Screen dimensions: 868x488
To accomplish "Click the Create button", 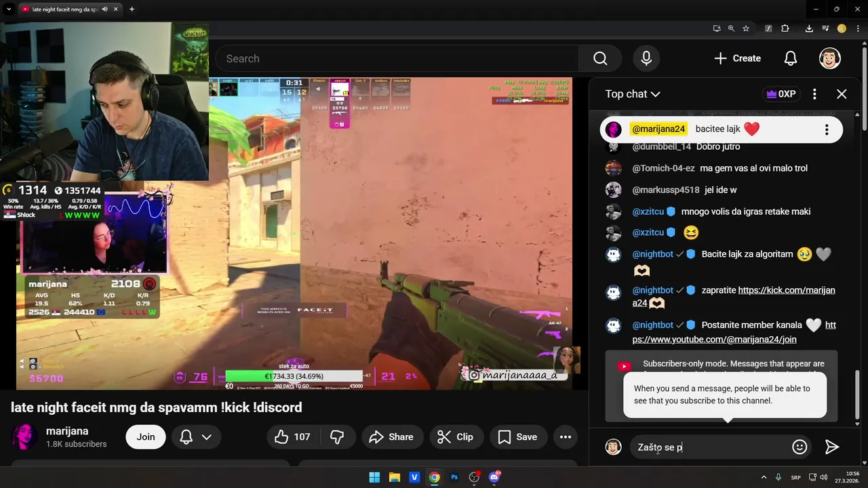I will point(737,58).
